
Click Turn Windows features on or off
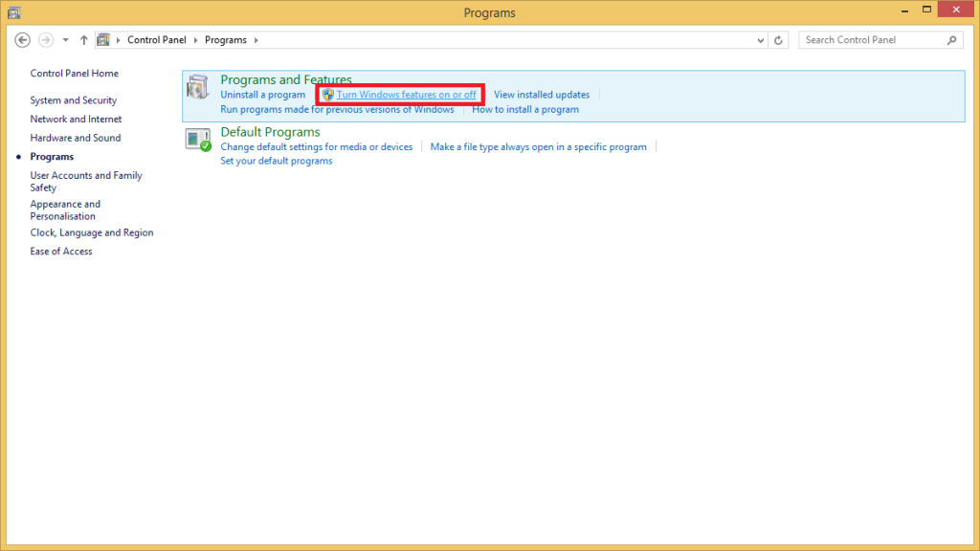coord(406,95)
